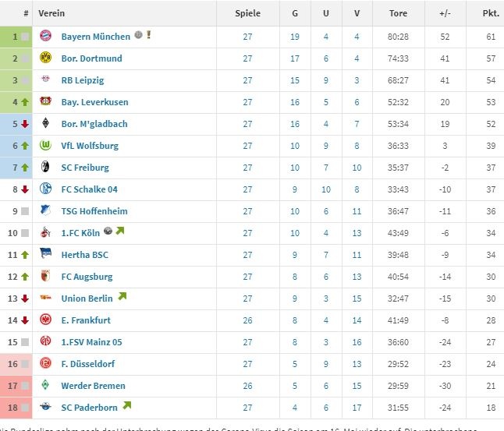Click the RB Leipzig club crest
Image resolution: width=504 pixels, height=431 pixels.
click(45, 79)
